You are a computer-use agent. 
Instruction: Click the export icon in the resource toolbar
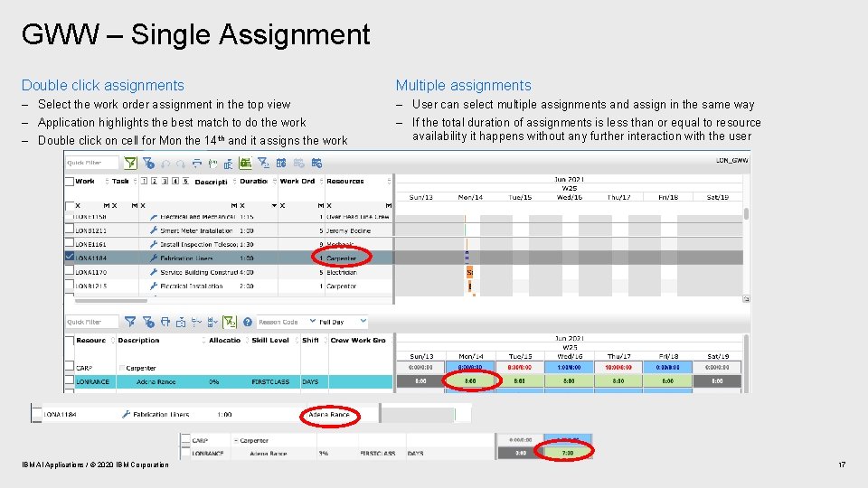181,322
